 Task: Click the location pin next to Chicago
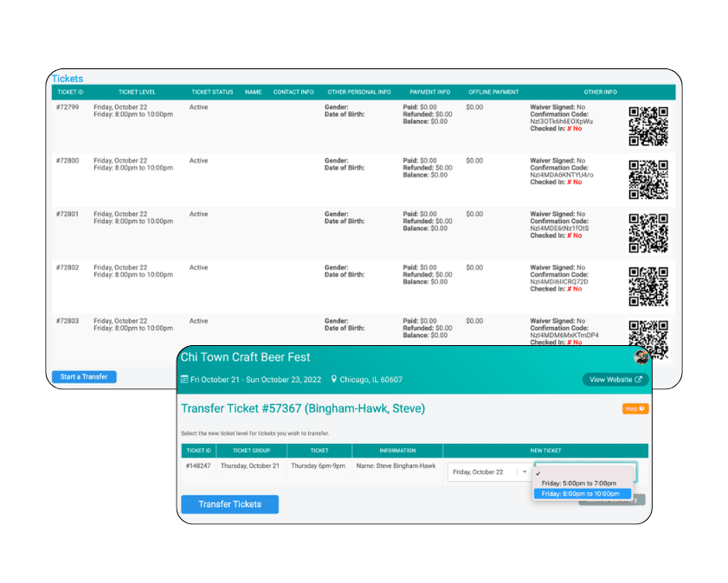(x=334, y=380)
